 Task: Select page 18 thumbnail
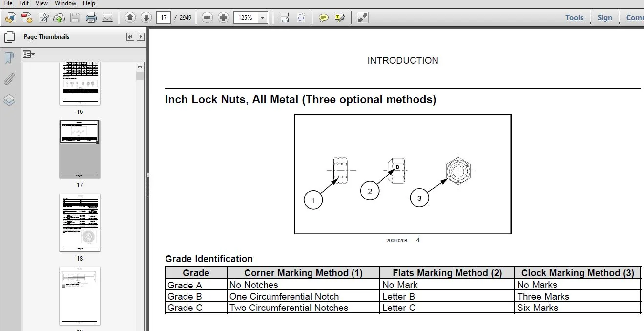pos(80,222)
